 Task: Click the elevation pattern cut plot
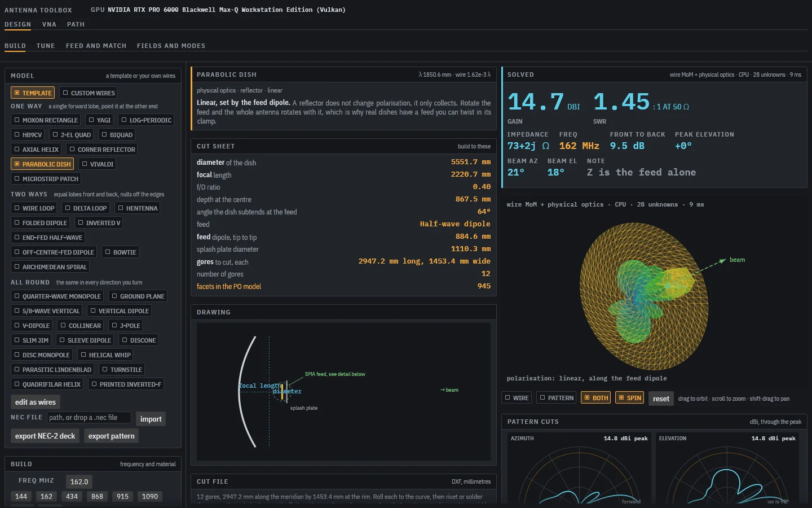click(x=727, y=468)
